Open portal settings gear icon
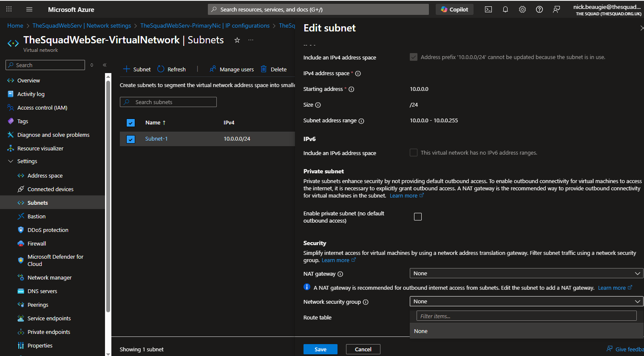This screenshot has height=356, width=644. coord(522,9)
